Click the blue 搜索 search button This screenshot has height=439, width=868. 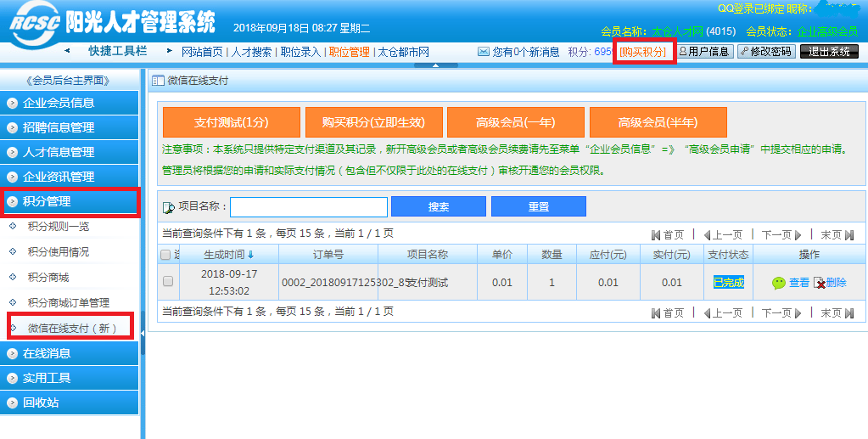pyautogui.click(x=438, y=207)
